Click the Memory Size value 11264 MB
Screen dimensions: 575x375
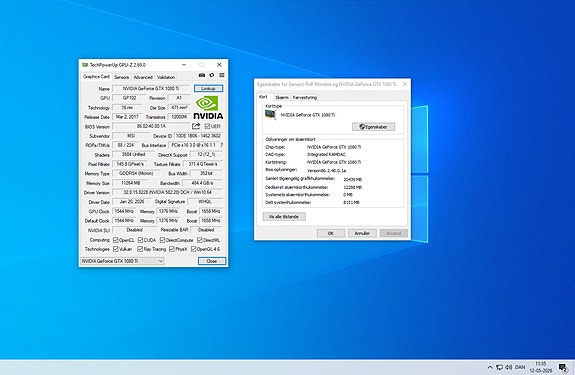click(131, 183)
